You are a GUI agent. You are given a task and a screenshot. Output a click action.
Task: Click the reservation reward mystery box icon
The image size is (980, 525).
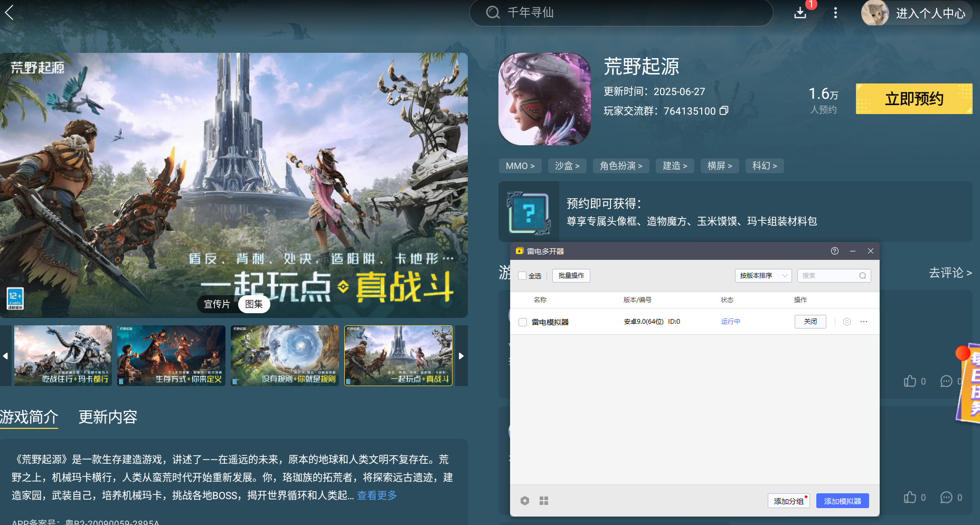(529, 212)
